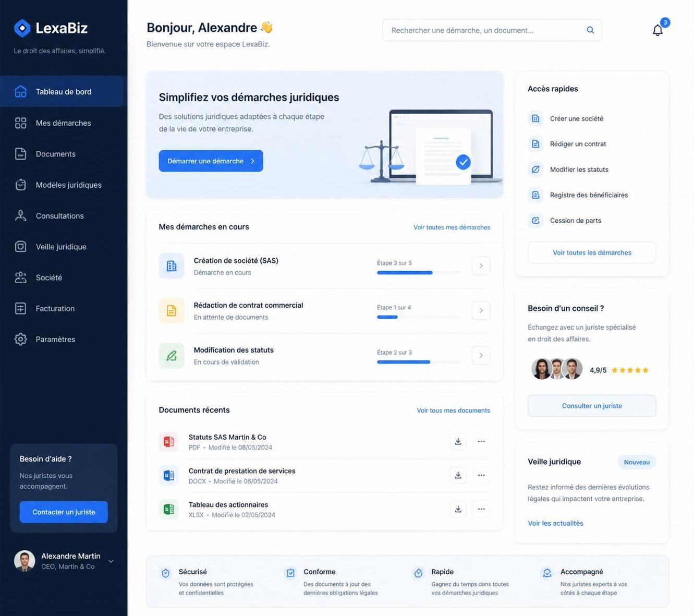
Task: Click the Nouveau badge
Action: [x=637, y=462]
